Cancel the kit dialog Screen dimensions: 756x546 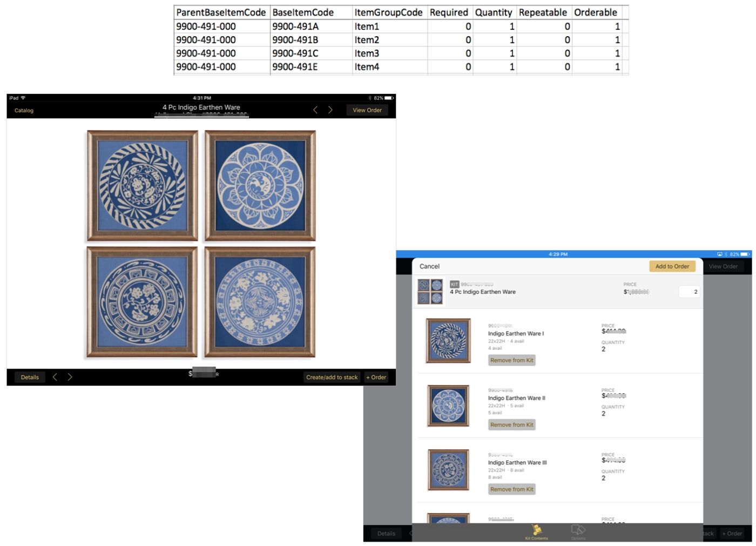pyautogui.click(x=429, y=266)
